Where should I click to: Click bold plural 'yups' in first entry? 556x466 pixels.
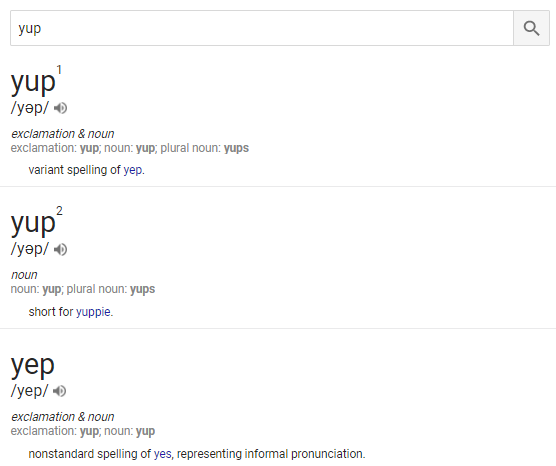pyautogui.click(x=236, y=148)
